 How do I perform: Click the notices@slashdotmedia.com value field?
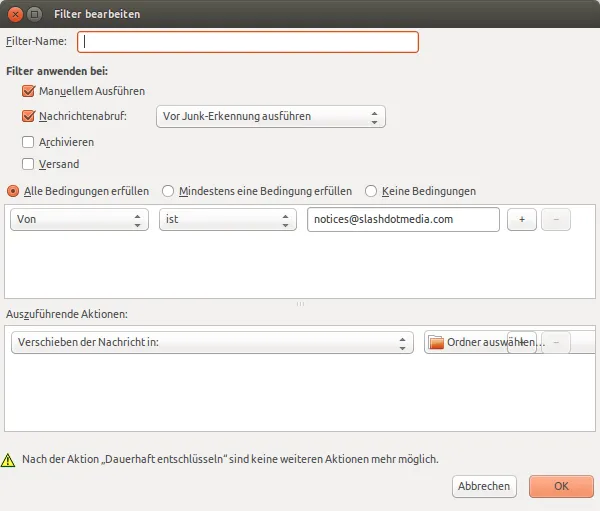coord(403,219)
